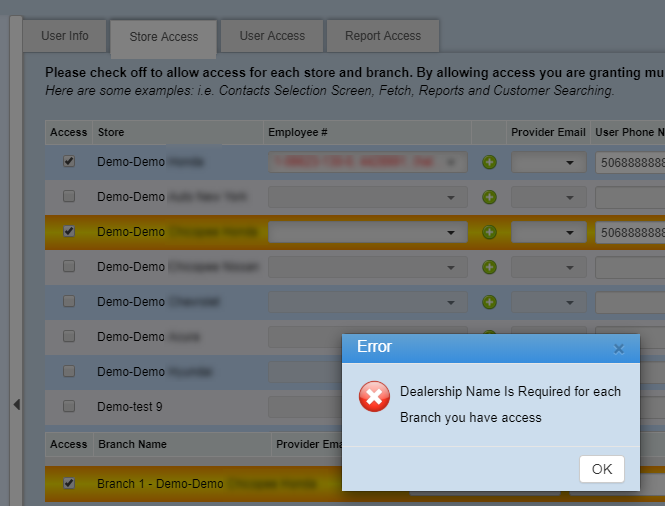Click green plus icon in highlighted third store row
665x506 pixels.
(x=489, y=232)
